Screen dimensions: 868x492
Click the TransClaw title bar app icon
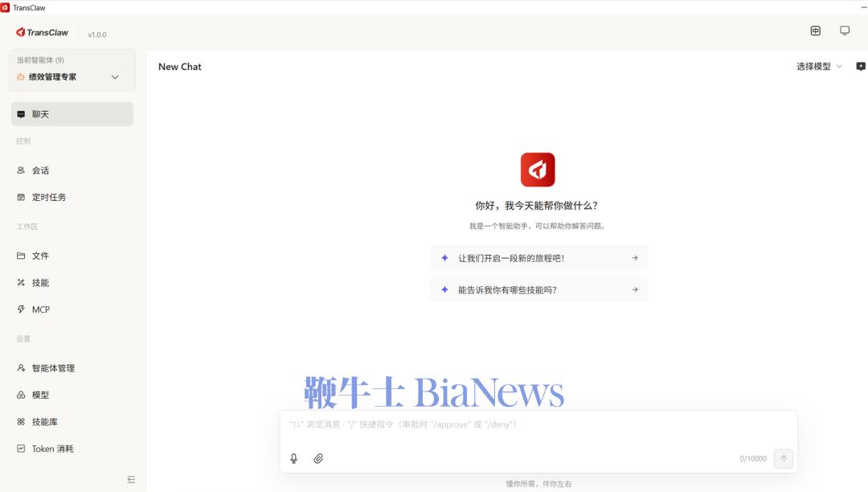[x=5, y=7]
